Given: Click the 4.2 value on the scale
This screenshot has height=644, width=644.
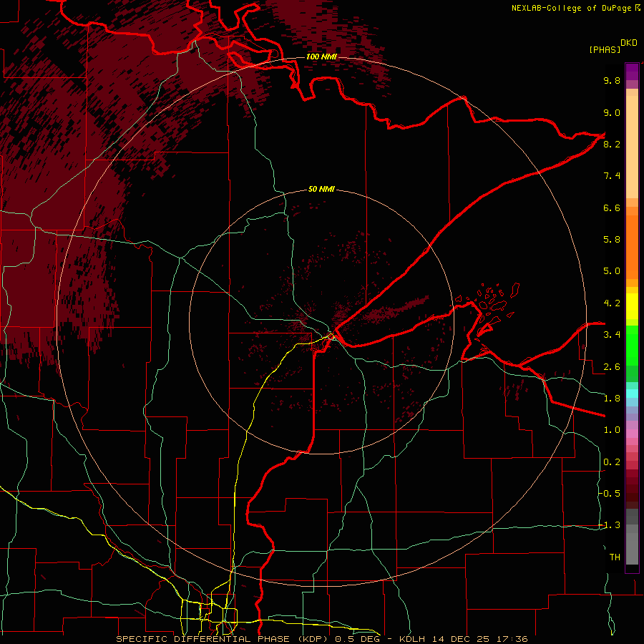Looking at the screenshot, I should pyautogui.click(x=612, y=303).
